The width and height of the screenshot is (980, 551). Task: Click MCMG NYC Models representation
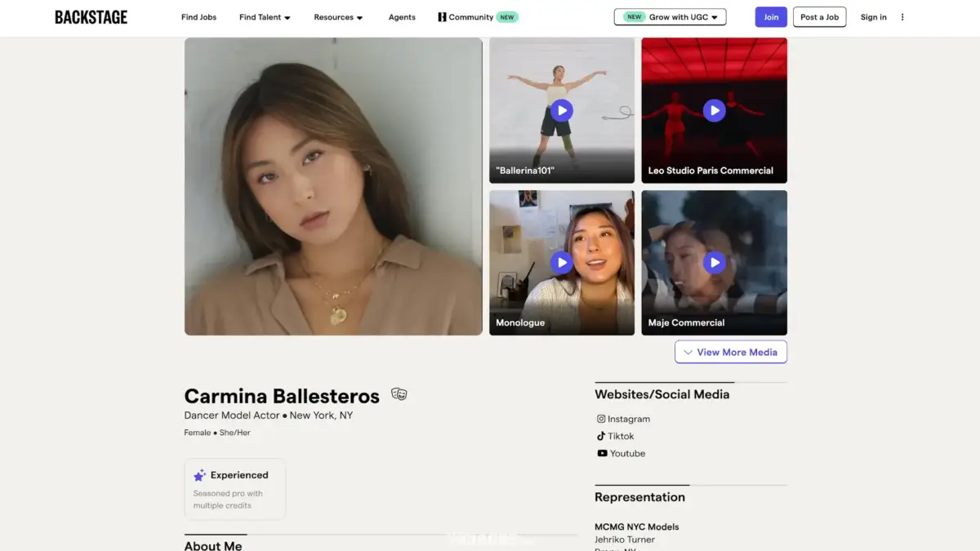click(x=637, y=527)
